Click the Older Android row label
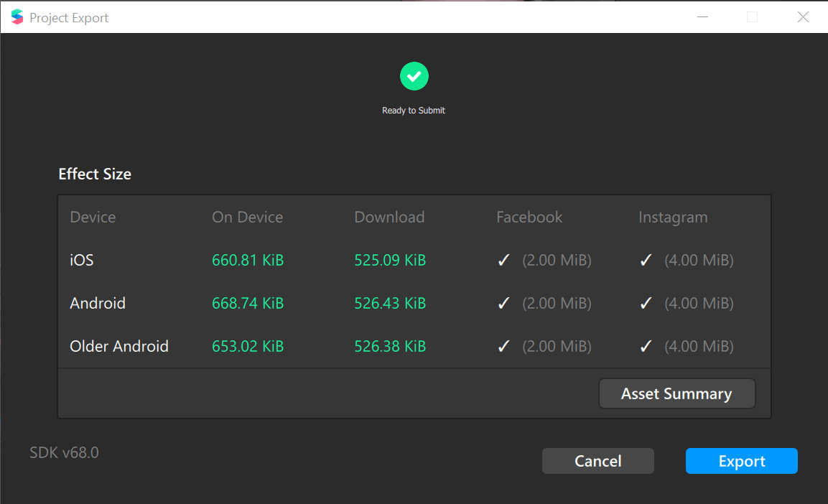 point(118,346)
